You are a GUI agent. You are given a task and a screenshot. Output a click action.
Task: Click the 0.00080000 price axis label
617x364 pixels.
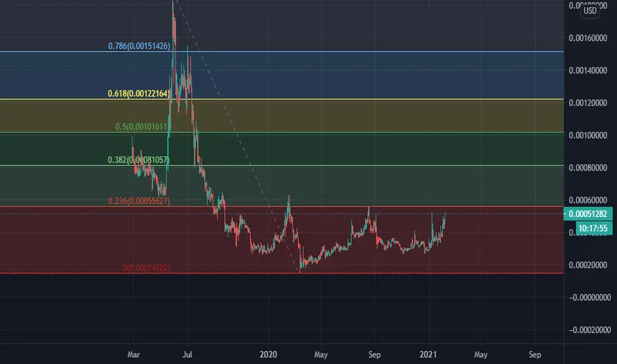tap(588, 167)
